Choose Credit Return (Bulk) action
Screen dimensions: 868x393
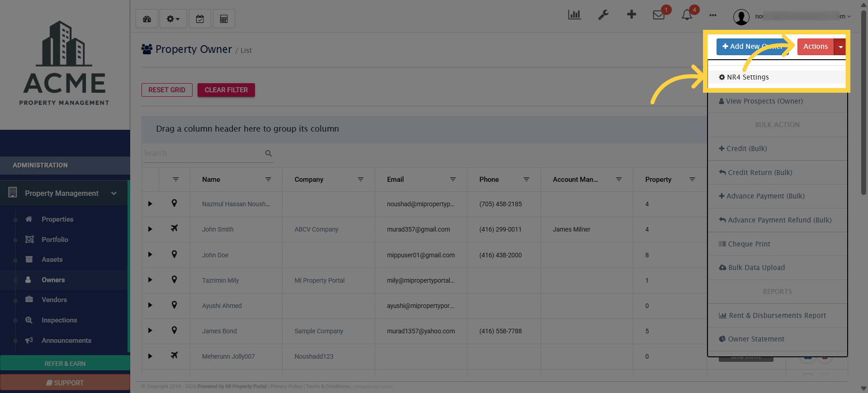click(777, 173)
